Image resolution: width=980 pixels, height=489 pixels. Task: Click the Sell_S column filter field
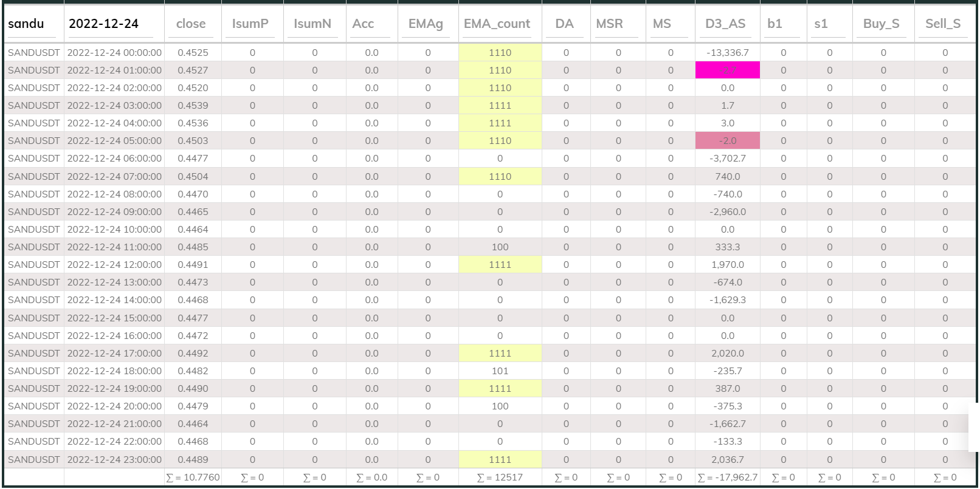point(944,24)
